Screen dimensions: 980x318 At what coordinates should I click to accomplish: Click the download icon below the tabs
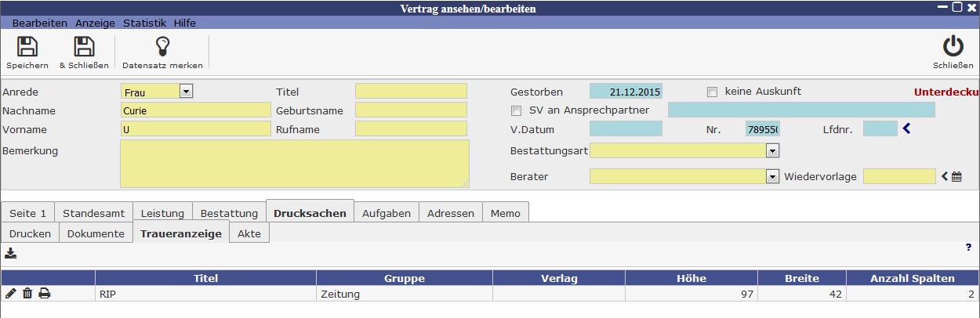(10, 253)
